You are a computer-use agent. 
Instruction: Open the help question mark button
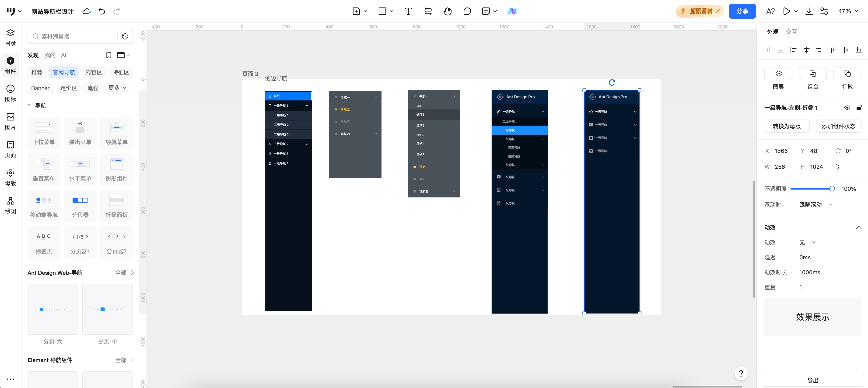(741, 374)
